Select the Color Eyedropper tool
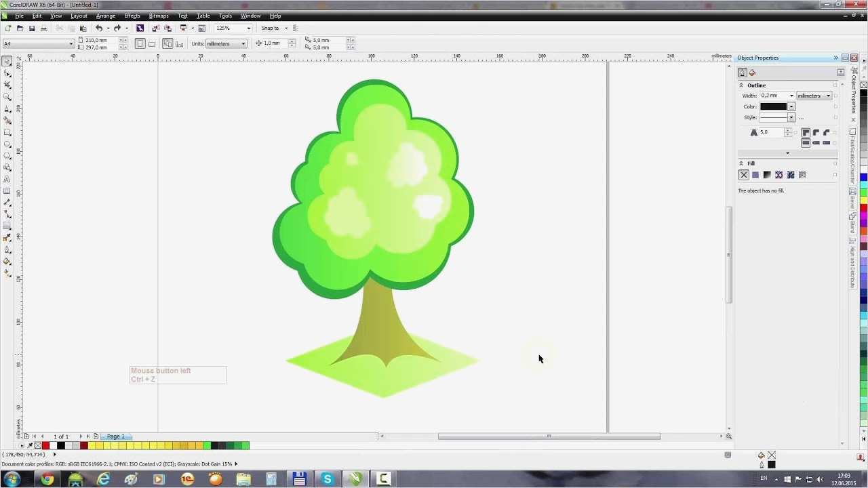 click(x=7, y=238)
